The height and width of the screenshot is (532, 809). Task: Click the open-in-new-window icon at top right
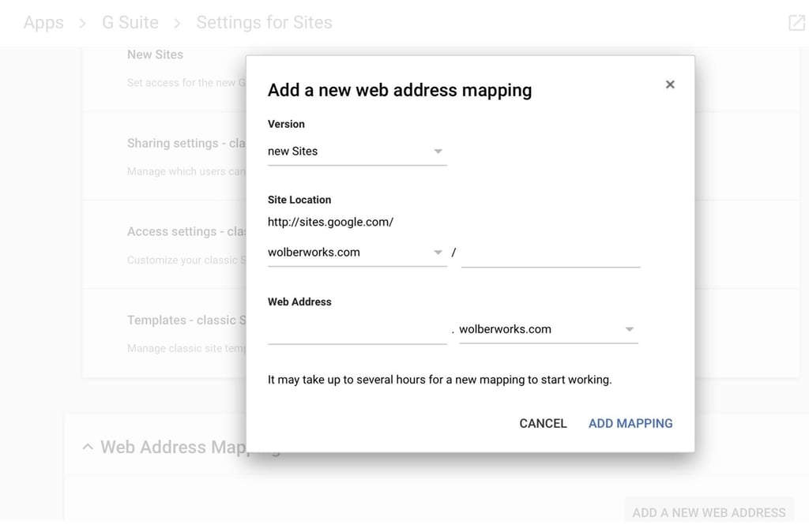point(796,23)
